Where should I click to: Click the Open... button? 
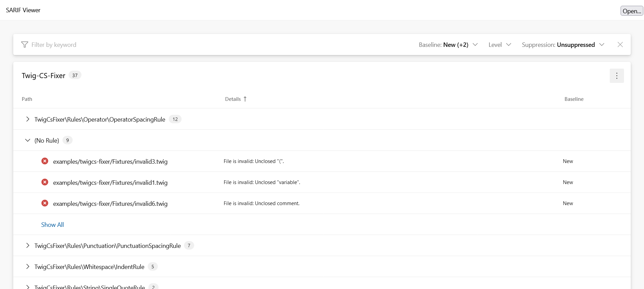tap(631, 11)
